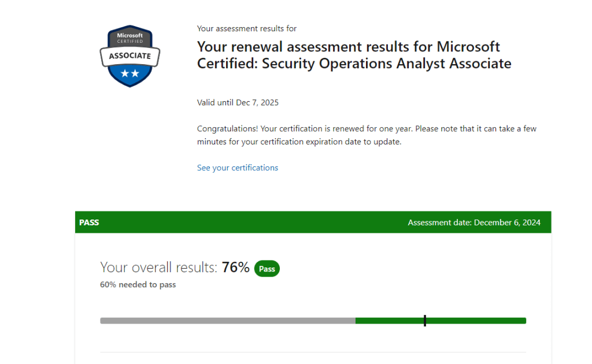Viewport: 592px width, 364px height.
Task: Click the Assessment date December 6, 2024 text
Action: [x=474, y=222]
